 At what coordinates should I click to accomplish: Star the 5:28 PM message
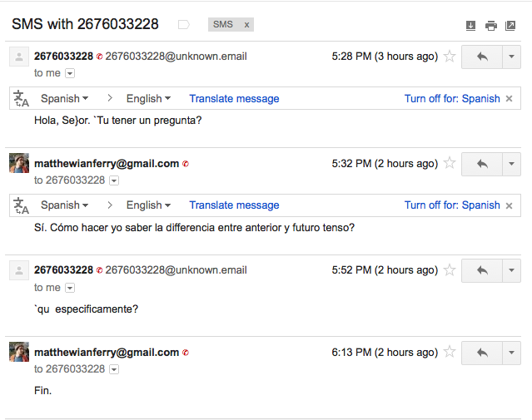(450, 57)
